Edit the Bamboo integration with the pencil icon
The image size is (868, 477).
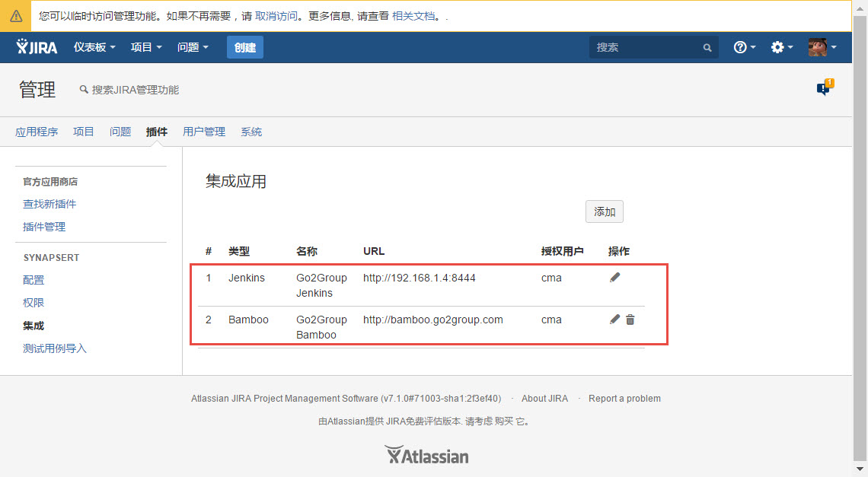point(614,320)
